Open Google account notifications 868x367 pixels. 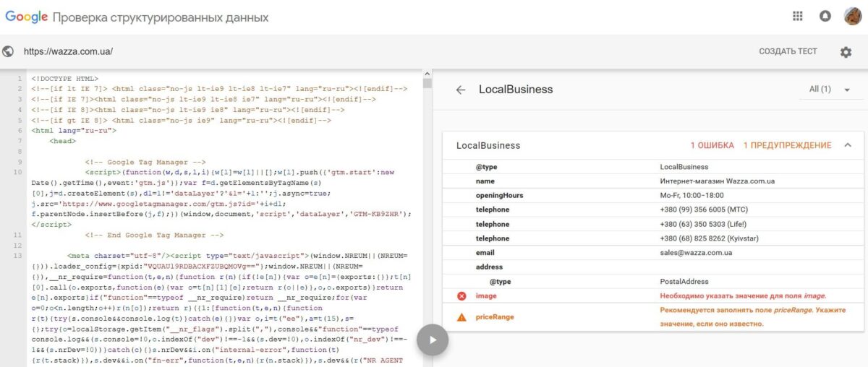pos(825,16)
